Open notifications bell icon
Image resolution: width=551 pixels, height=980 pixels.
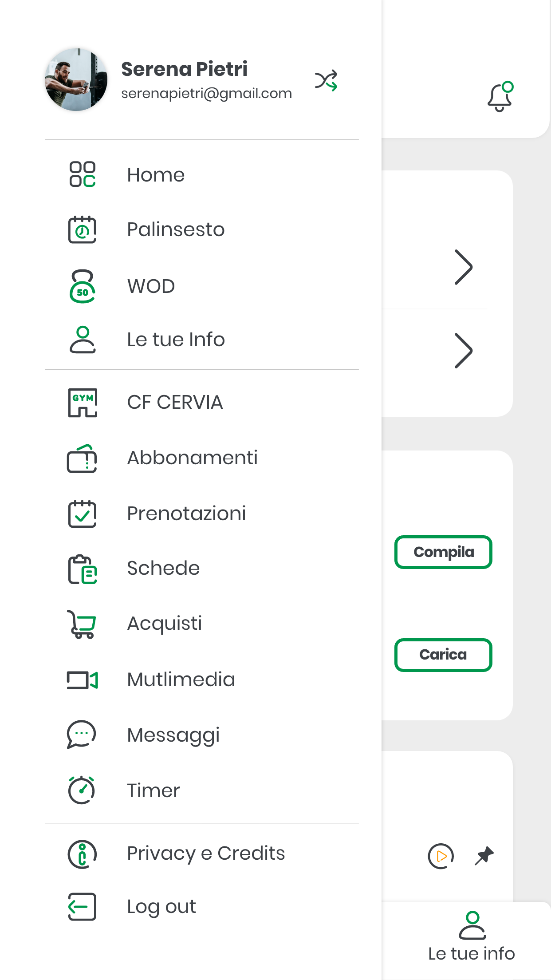pos(500,97)
